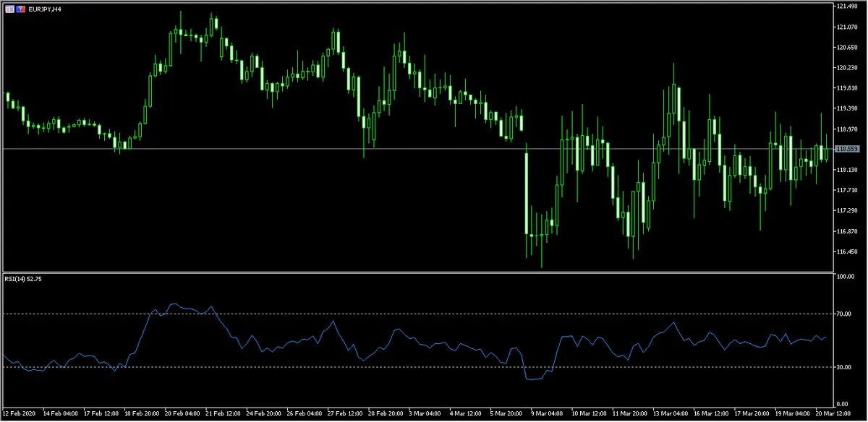The height and width of the screenshot is (422, 868).
Task: Click the RSI 100.00 scale label
Action: coord(845,277)
